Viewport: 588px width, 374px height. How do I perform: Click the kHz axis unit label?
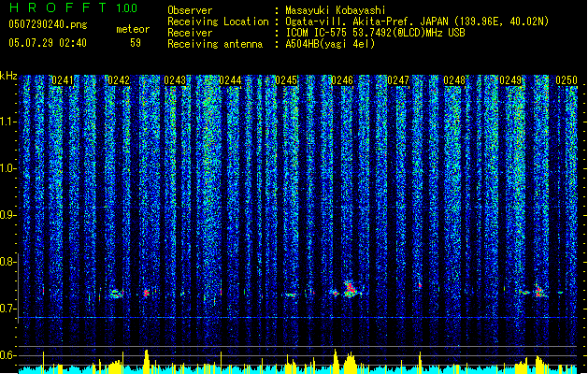tap(8, 76)
